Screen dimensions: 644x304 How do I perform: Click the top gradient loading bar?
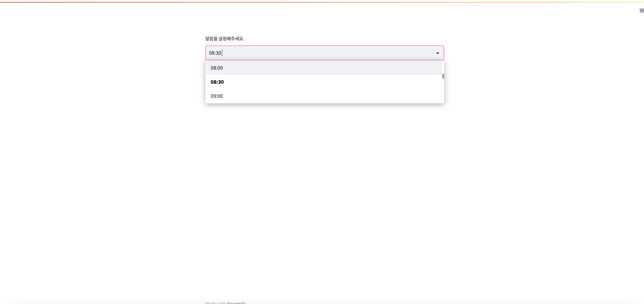[322, 2]
